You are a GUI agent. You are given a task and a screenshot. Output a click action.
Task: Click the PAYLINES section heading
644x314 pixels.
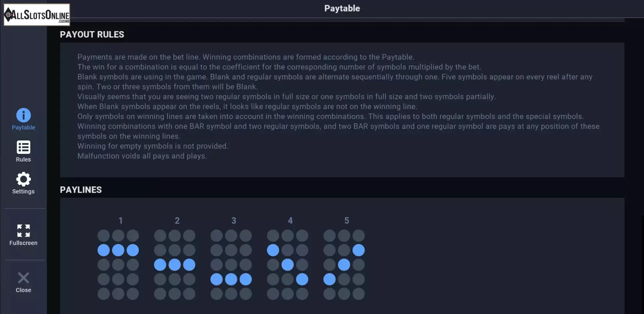click(81, 190)
